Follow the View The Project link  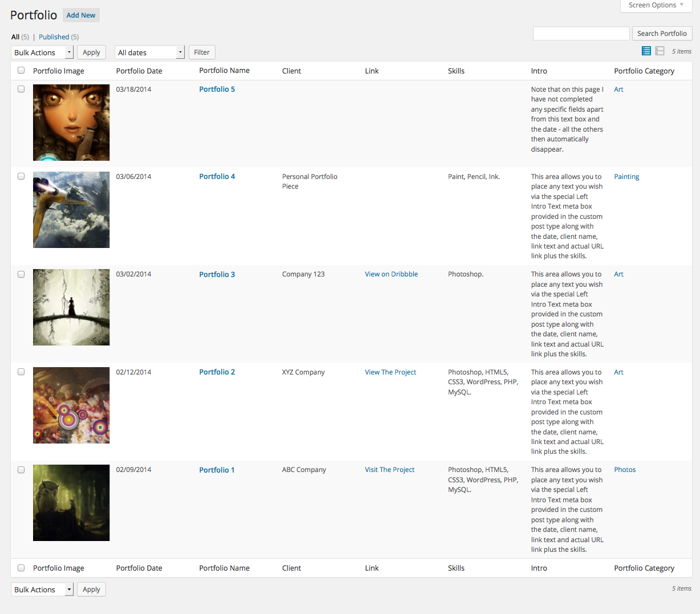[390, 372]
